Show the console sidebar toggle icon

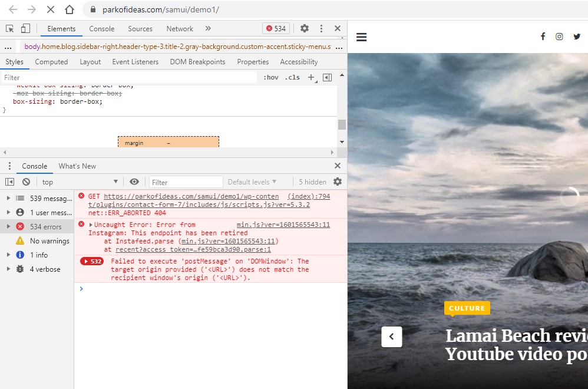pyautogui.click(x=10, y=182)
